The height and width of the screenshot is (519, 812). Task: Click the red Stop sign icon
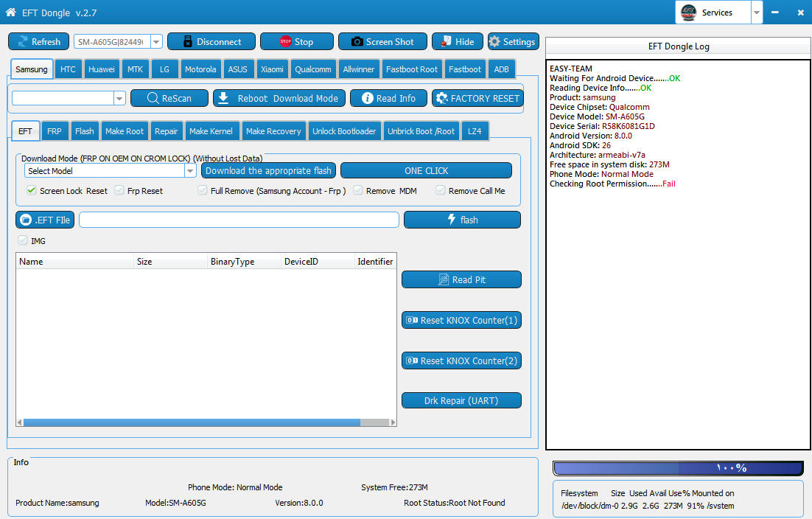pyautogui.click(x=285, y=41)
